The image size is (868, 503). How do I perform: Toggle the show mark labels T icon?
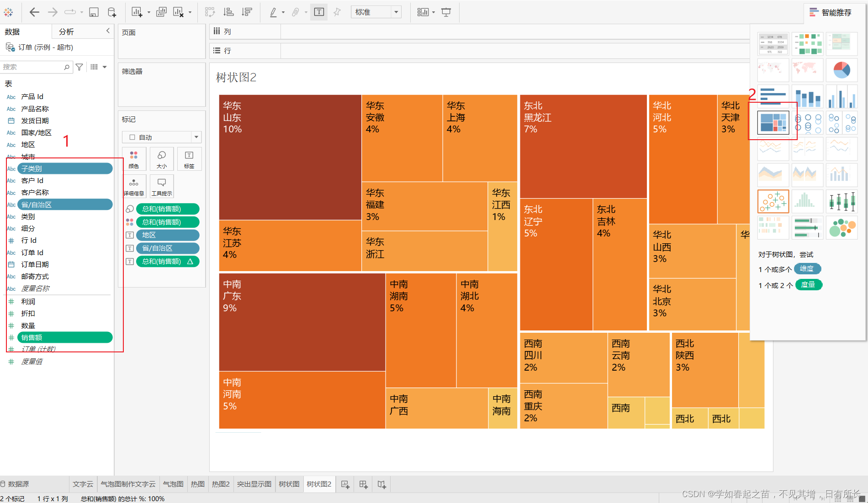pos(319,12)
